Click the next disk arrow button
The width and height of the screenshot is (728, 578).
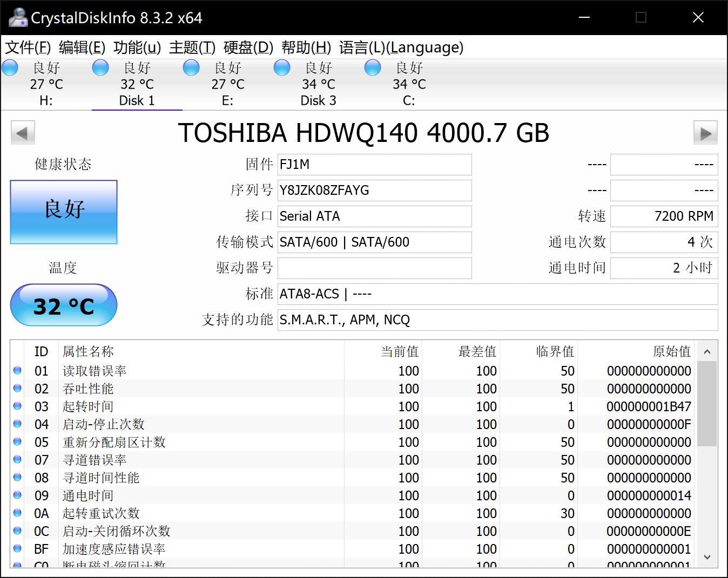pyautogui.click(x=706, y=132)
